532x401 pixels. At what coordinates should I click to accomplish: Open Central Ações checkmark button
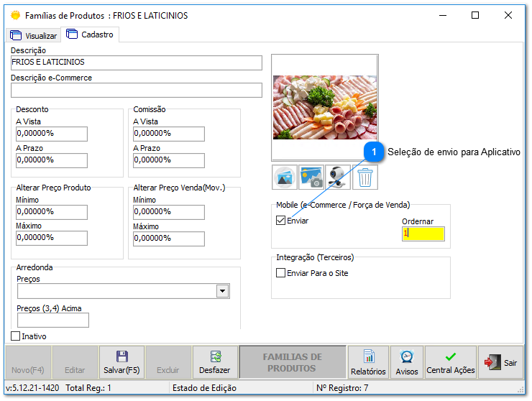pyautogui.click(x=451, y=362)
